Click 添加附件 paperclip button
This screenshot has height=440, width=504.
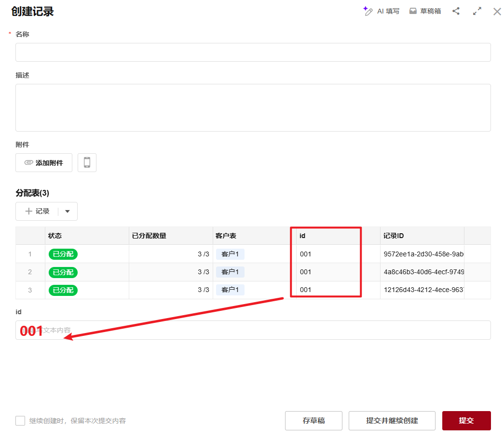coord(44,163)
